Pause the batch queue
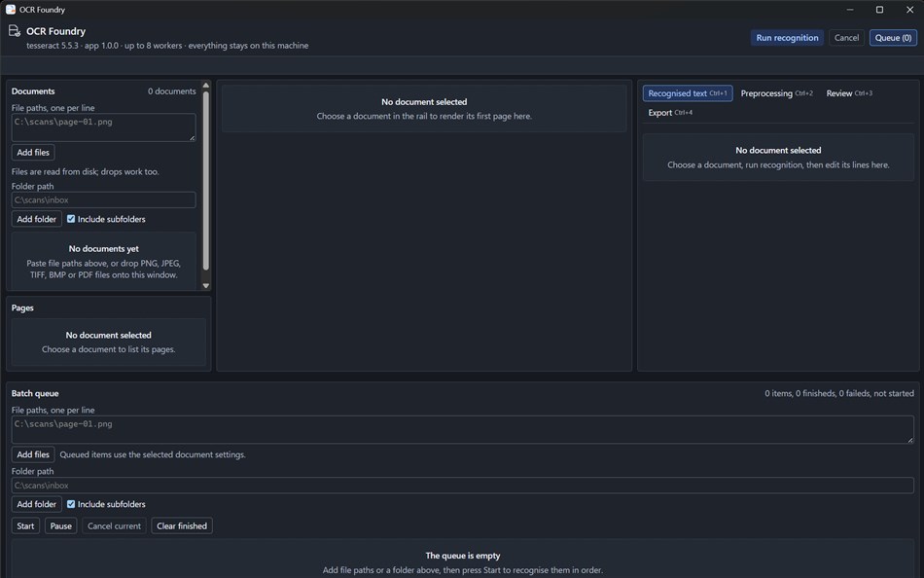This screenshot has height=578, width=924. coord(60,526)
